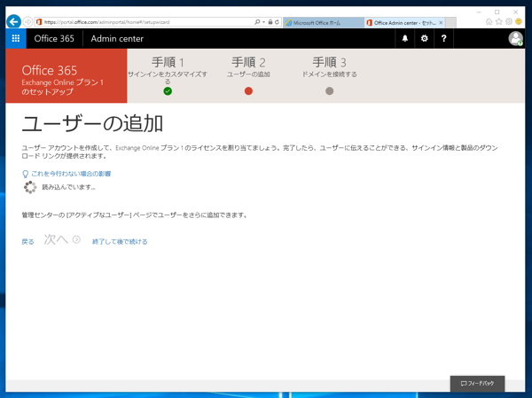This screenshot has height=398, width=532.
Task: Click 終了して後で続ける link
Action: (120, 242)
